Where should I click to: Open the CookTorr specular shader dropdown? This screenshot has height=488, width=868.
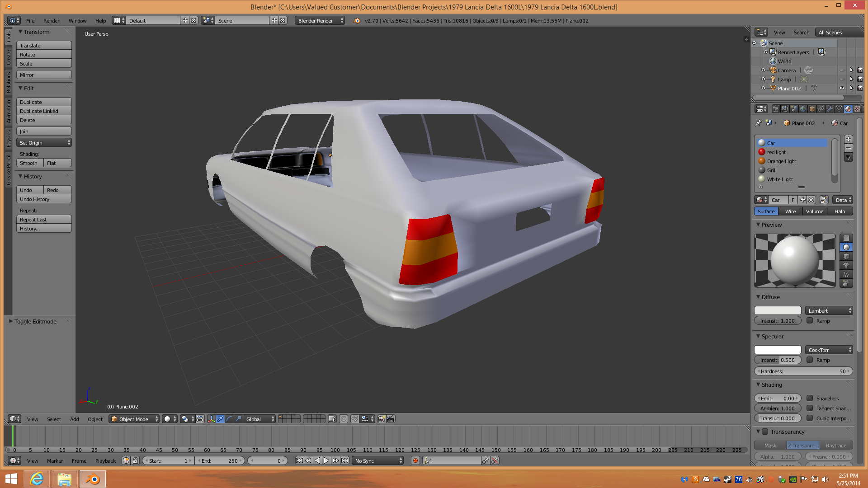829,350
